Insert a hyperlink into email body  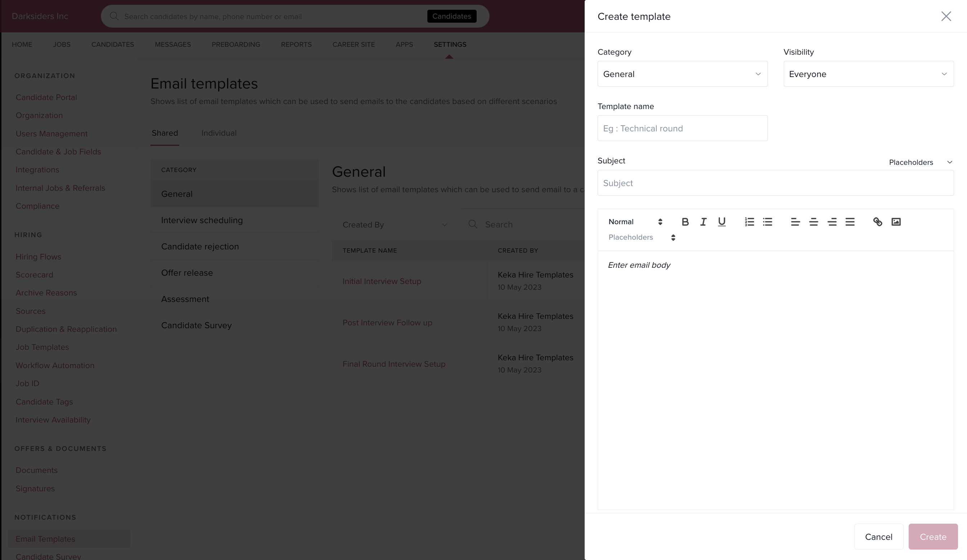click(x=878, y=222)
